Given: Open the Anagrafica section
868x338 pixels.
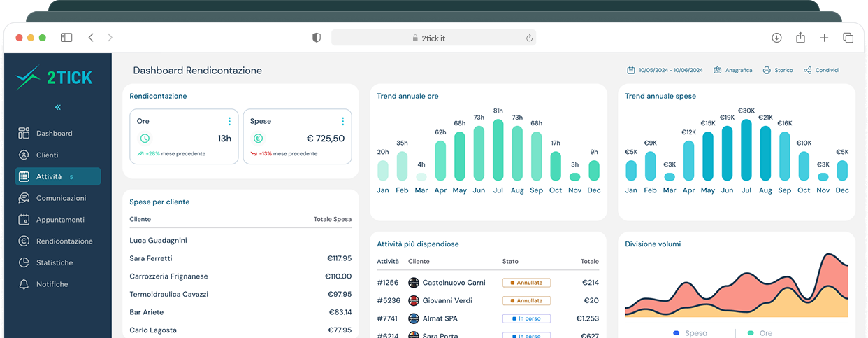Looking at the screenshot, I should click(x=732, y=71).
